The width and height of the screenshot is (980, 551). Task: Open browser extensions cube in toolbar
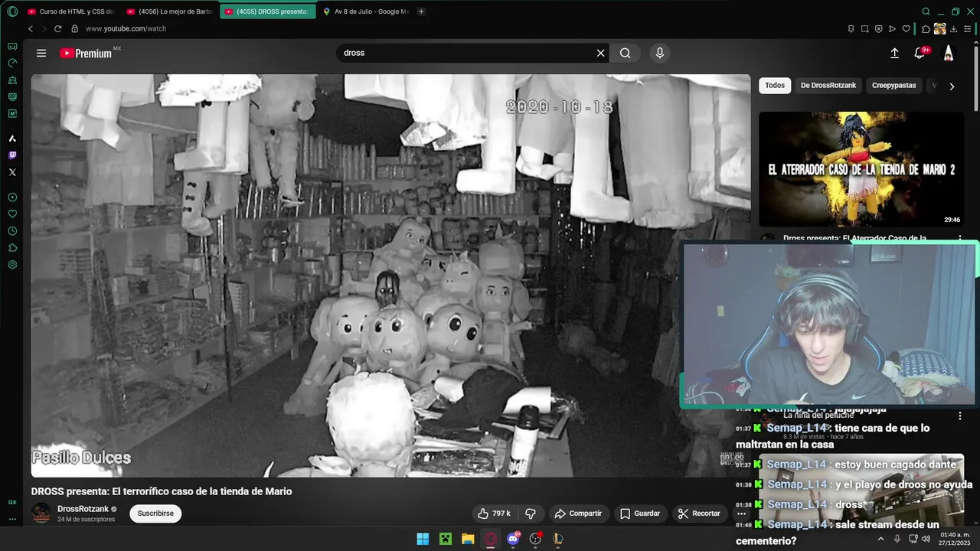click(x=926, y=29)
